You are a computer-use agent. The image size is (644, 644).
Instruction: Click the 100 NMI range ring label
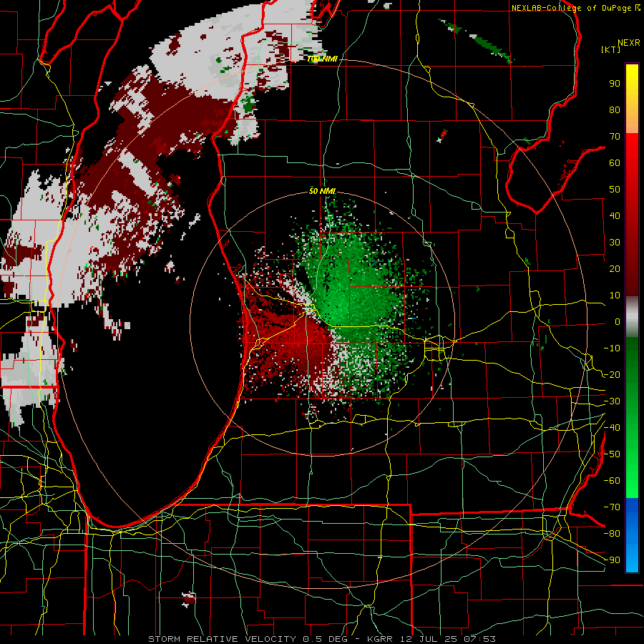coord(323,59)
